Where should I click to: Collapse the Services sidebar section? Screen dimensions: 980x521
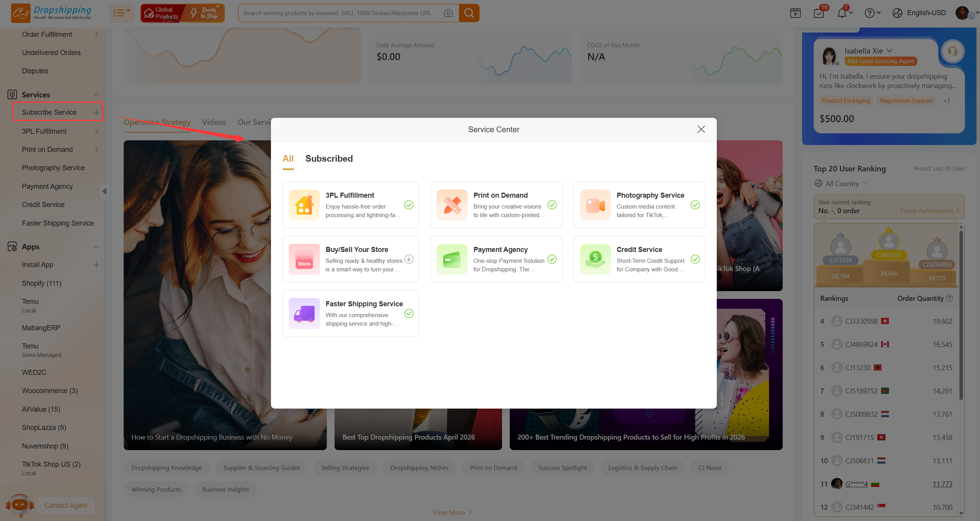pyautogui.click(x=97, y=95)
